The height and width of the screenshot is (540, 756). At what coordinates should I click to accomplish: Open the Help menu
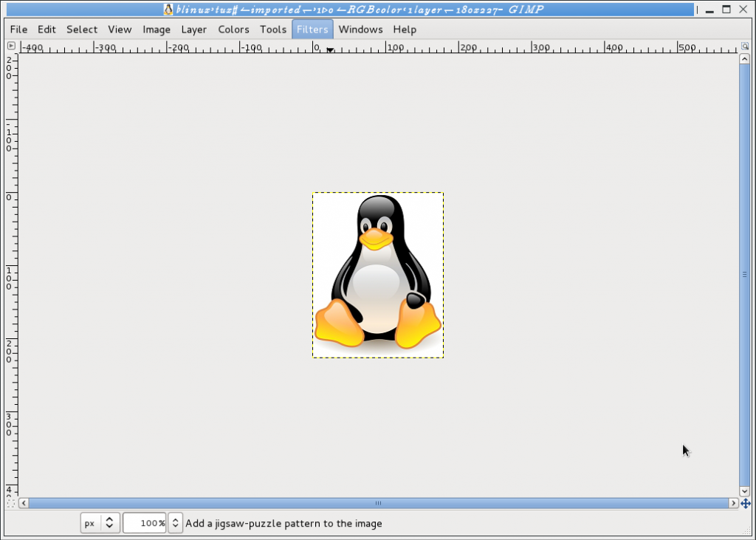[405, 30]
